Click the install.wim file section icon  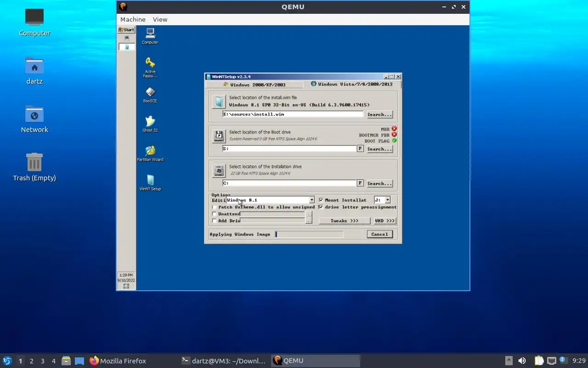click(x=219, y=102)
